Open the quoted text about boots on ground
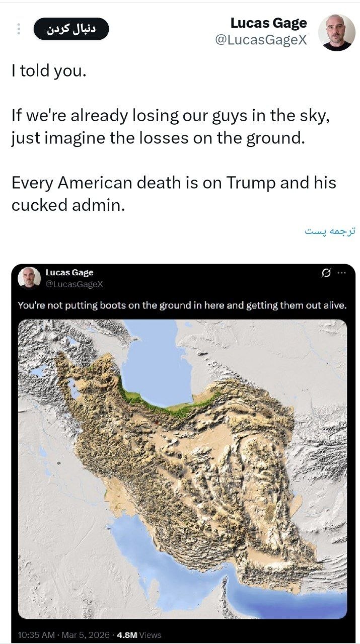360x644 pixels. 182,305
